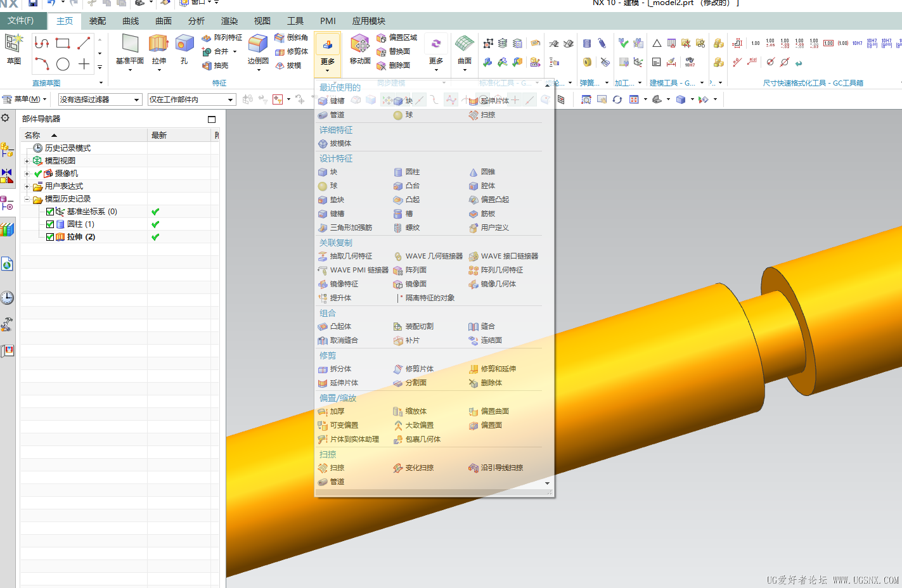Switch to the PMI tab
Screen dimensions: 902x588
click(328, 21)
